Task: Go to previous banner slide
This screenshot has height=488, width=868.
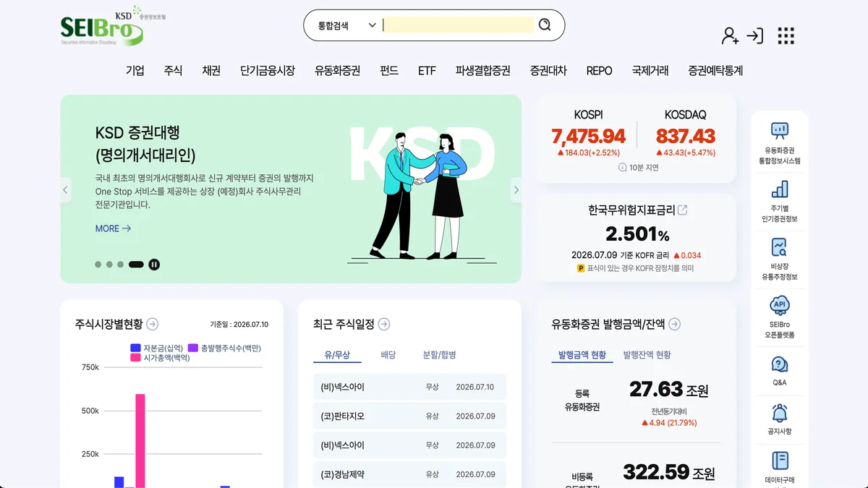Action: click(65, 190)
